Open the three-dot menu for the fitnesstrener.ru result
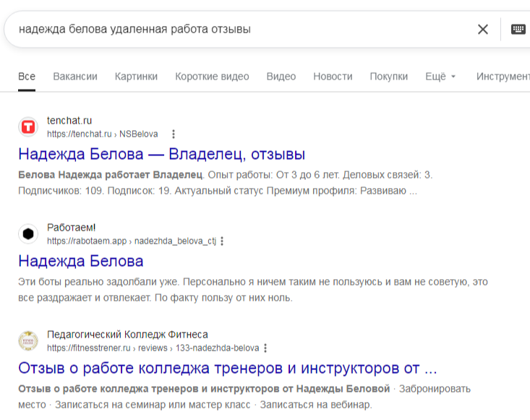This screenshot has width=530, height=420. click(x=265, y=348)
